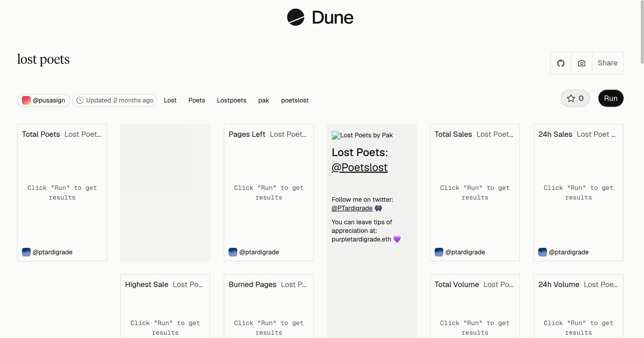Select the pak tag
The image size is (644, 338).
tap(264, 100)
